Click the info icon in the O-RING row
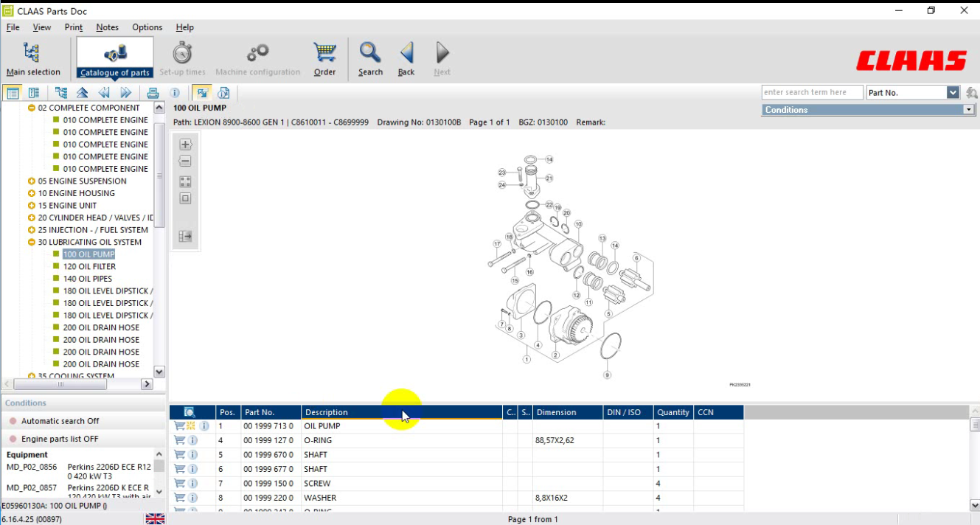This screenshot has width=980, height=525. click(192, 440)
